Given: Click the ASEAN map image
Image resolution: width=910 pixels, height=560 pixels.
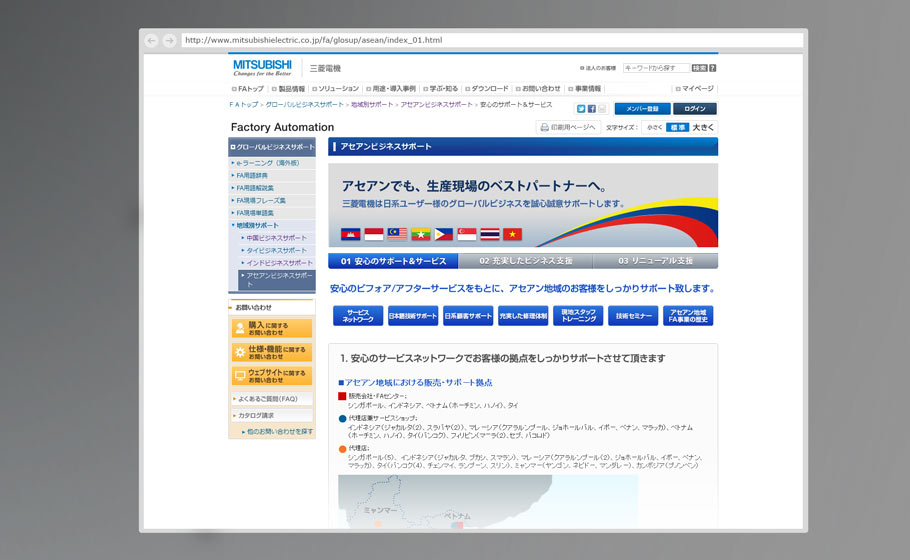Looking at the screenshot, I should point(488,501).
